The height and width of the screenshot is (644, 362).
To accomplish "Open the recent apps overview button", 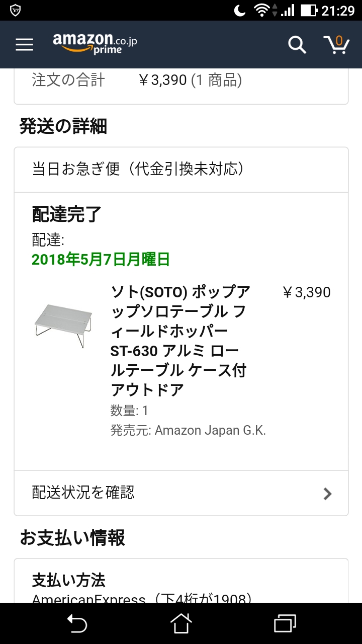I will tap(285, 624).
